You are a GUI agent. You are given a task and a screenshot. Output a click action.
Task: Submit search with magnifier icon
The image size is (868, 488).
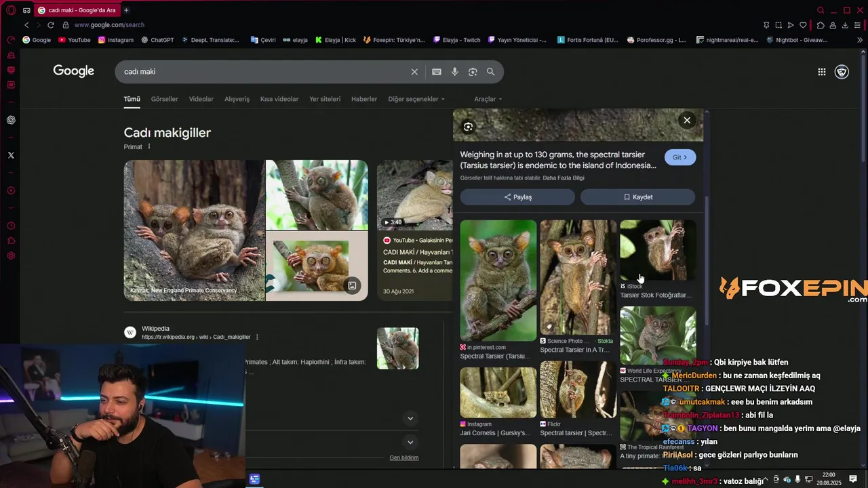[x=491, y=72]
